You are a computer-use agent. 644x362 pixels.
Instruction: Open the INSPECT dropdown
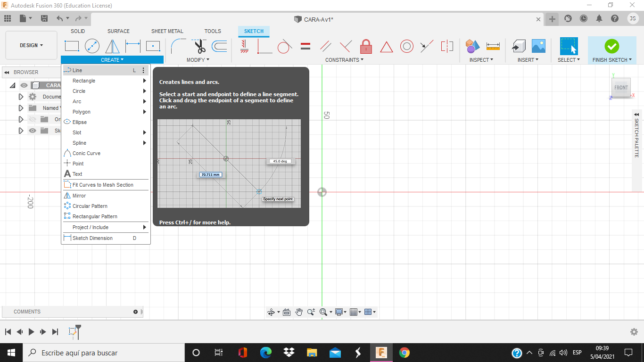coord(481,60)
